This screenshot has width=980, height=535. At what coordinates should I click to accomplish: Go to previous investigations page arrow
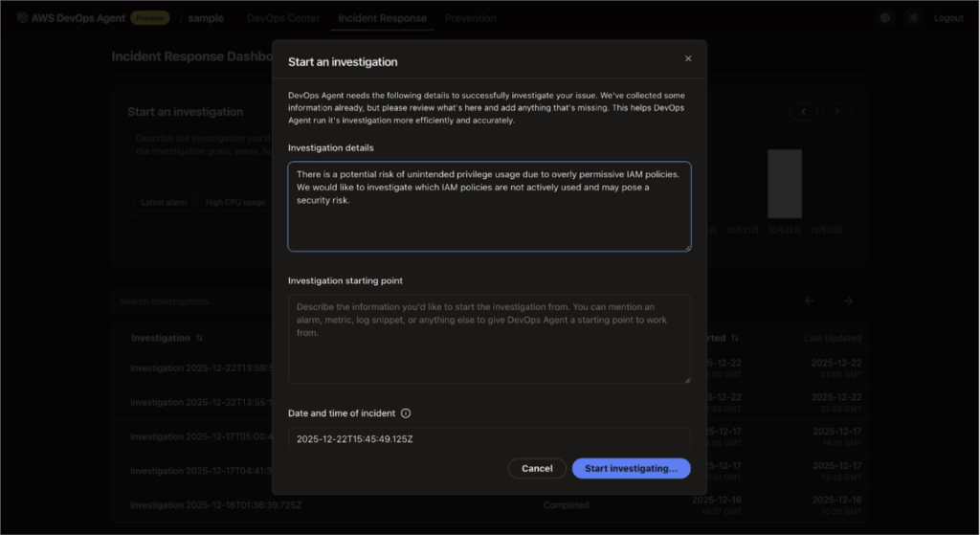point(809,301)
